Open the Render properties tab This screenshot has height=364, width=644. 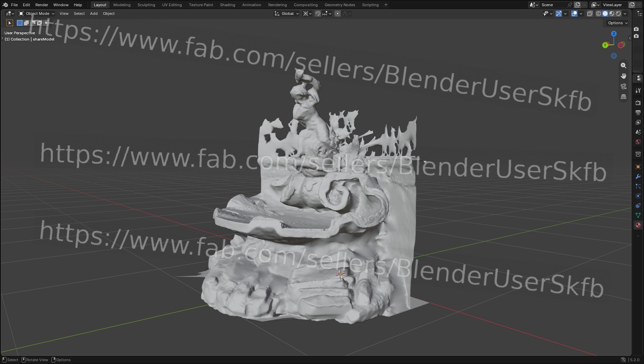click(638, 103)
